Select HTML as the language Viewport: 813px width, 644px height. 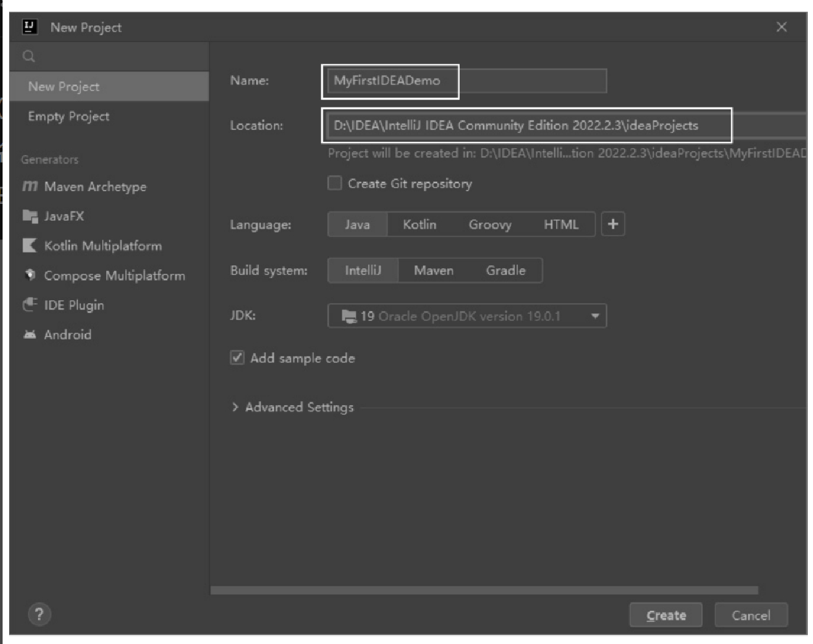click(x=561, y=225)
